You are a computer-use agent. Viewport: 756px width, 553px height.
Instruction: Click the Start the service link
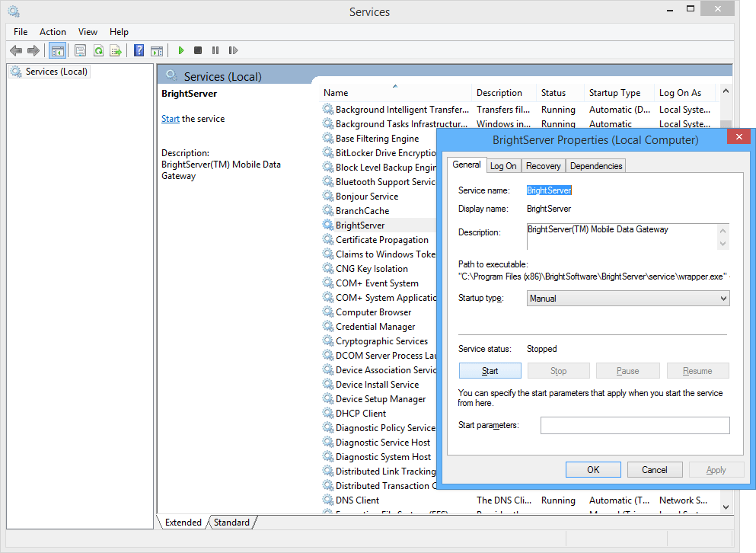click(x=171, y=119)
